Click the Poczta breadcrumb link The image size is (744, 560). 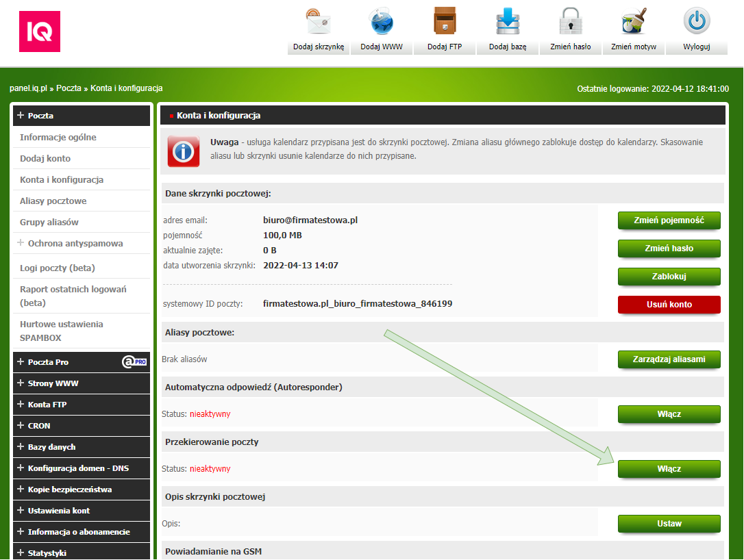click(x=69, y=88)
